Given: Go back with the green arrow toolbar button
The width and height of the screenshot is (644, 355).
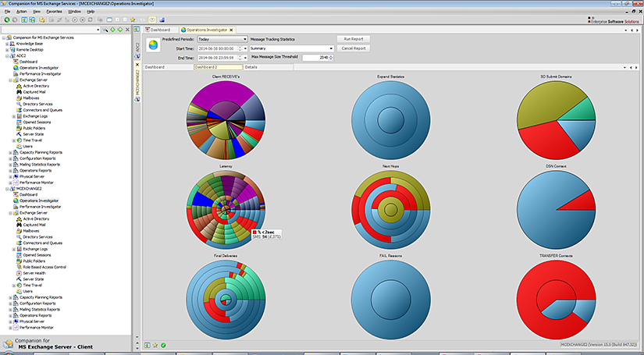Looking at the screenshot, I should 6,20.
